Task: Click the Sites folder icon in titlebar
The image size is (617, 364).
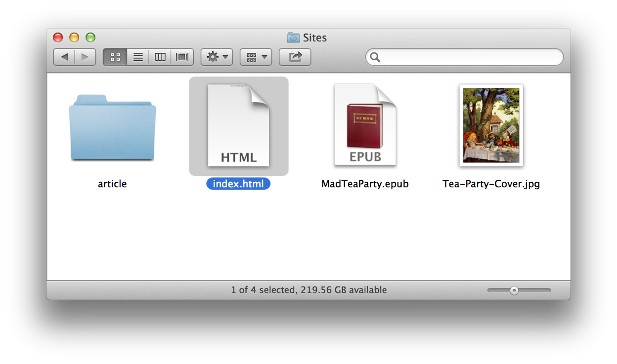Action: click(293, 38)
